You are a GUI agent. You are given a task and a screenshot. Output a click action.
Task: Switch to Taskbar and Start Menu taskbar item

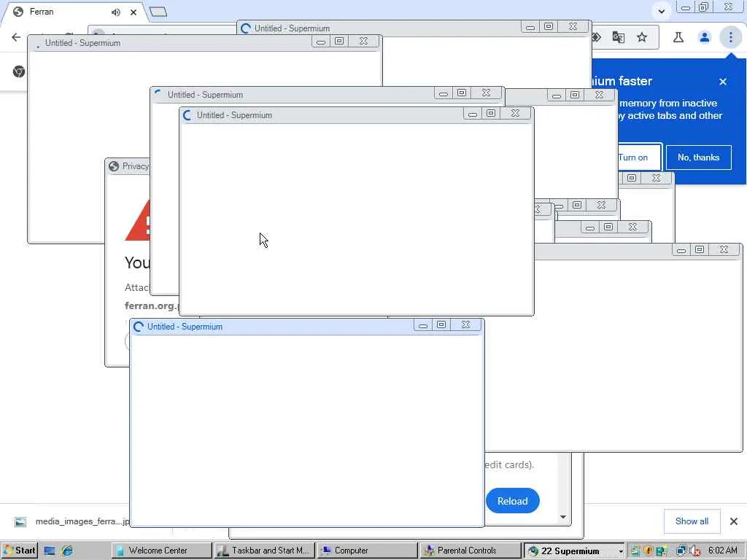point(264,551)
